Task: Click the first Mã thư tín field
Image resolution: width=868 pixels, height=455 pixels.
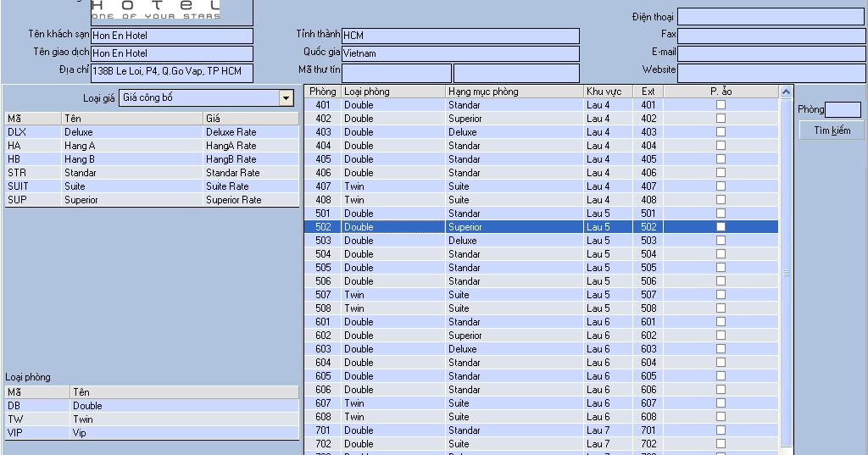Action: tap(397, 73)
